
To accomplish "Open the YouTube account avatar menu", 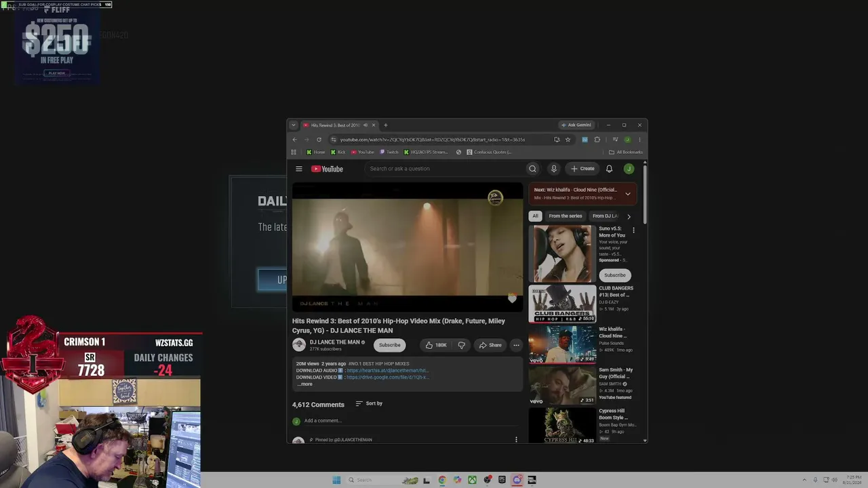I will tap(629, 169).
